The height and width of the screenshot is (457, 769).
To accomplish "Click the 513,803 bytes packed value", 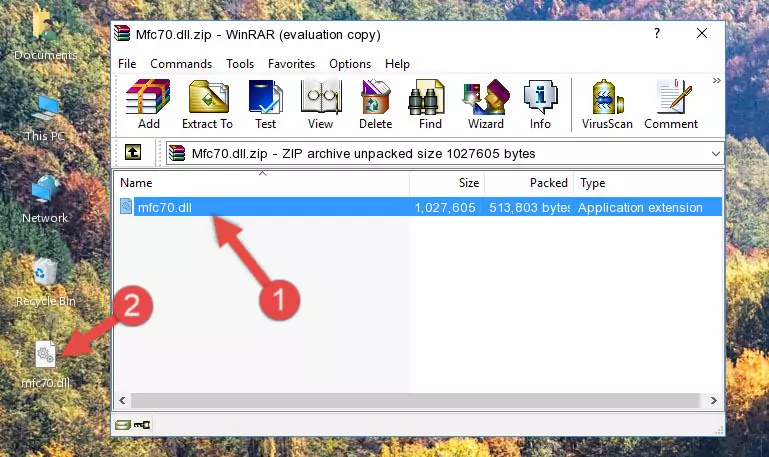I will point(529,207).
